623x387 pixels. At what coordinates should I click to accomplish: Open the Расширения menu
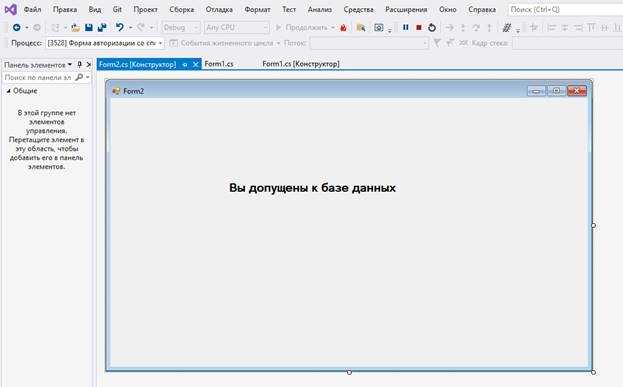tap(406, 9)
